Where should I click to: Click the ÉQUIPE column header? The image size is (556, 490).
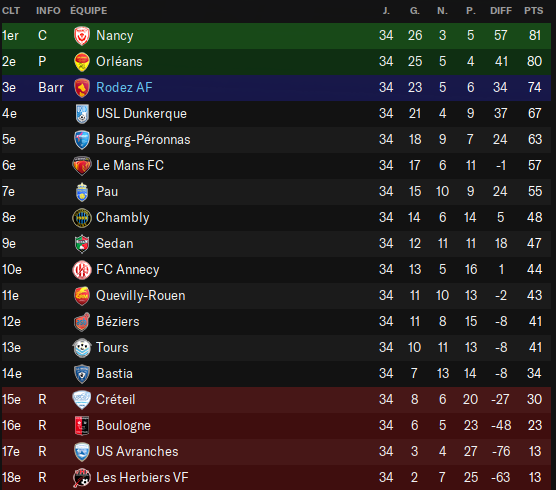click(89, 11)
